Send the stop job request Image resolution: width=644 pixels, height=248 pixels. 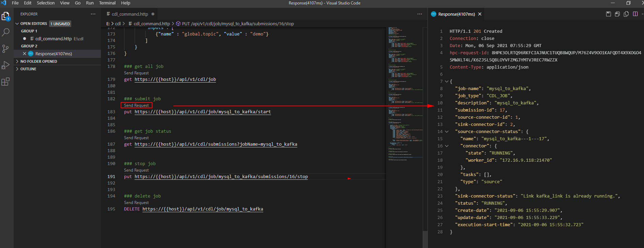[136, 170]
